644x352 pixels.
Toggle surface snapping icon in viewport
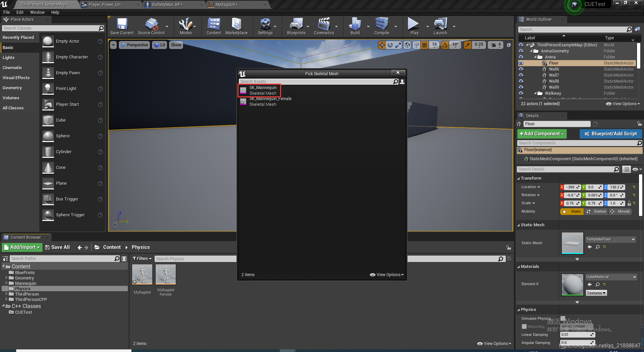pos(416,45)
